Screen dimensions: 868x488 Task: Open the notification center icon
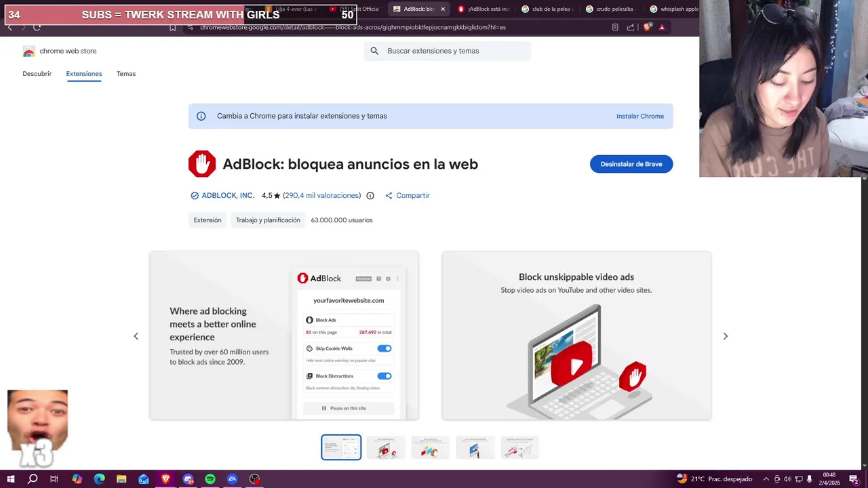tap(854, 479)
